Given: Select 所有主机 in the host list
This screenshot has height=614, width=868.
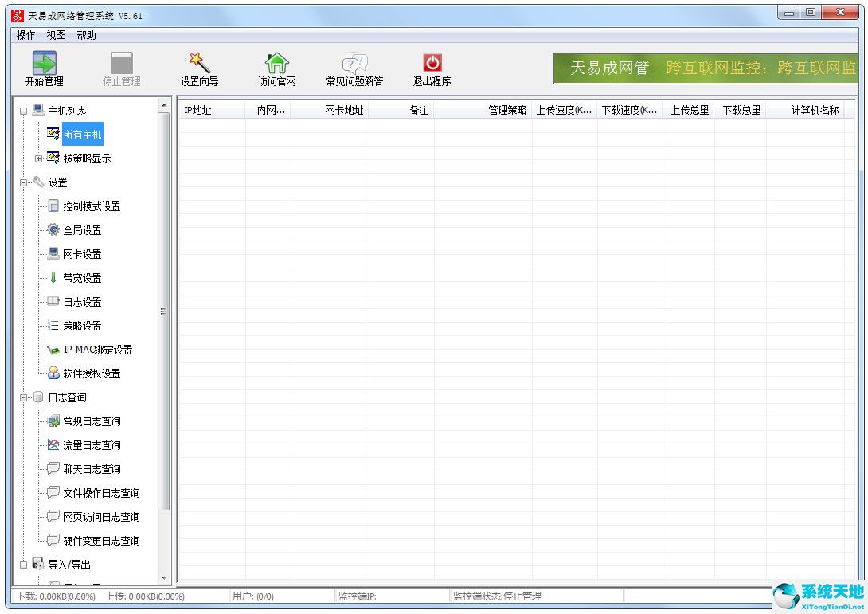Looking at the screenshot, I should coord(81,134).
